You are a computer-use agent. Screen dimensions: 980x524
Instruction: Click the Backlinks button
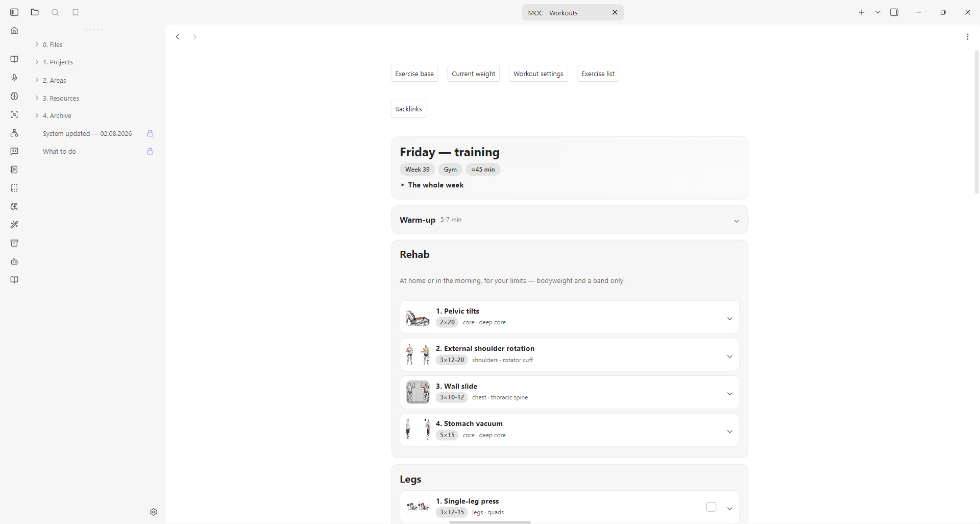coord(408,109)
